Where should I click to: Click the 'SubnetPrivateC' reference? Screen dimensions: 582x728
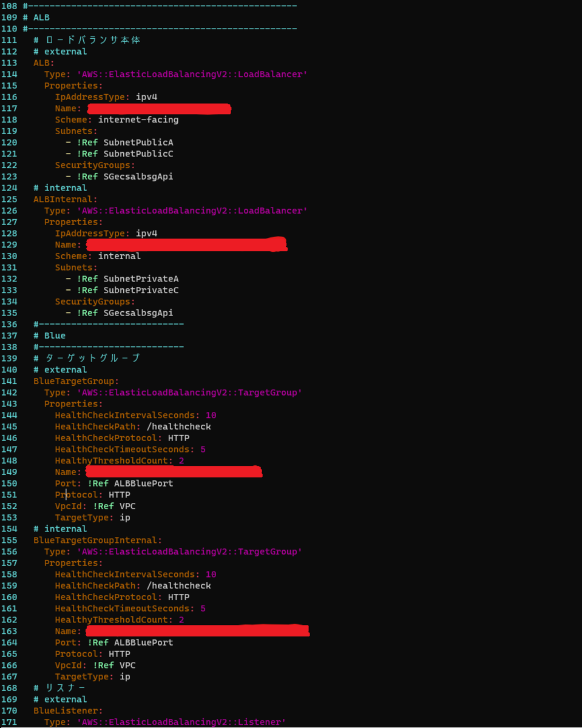coord(141,290)
